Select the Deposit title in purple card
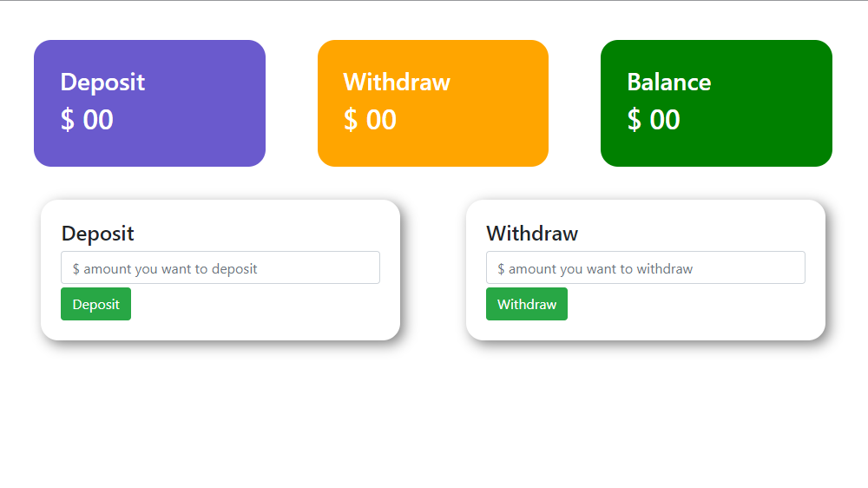Screen dimensions: 868x488 pyautogui.click(x=102, y=82)
